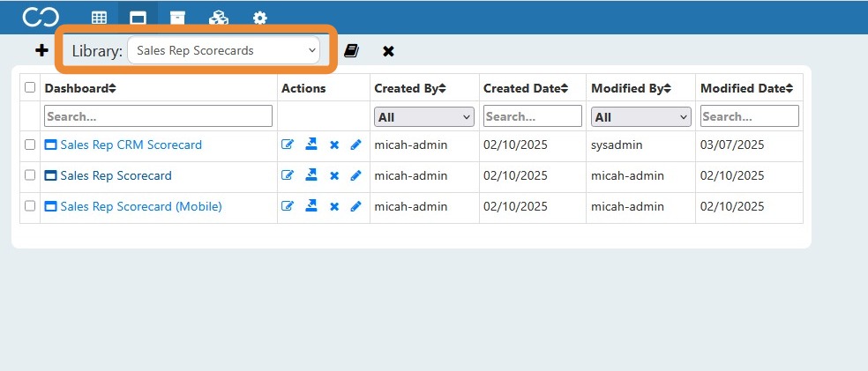
Task: Click the cubes icon in the top navigation
Action: (x=219, y=18)
